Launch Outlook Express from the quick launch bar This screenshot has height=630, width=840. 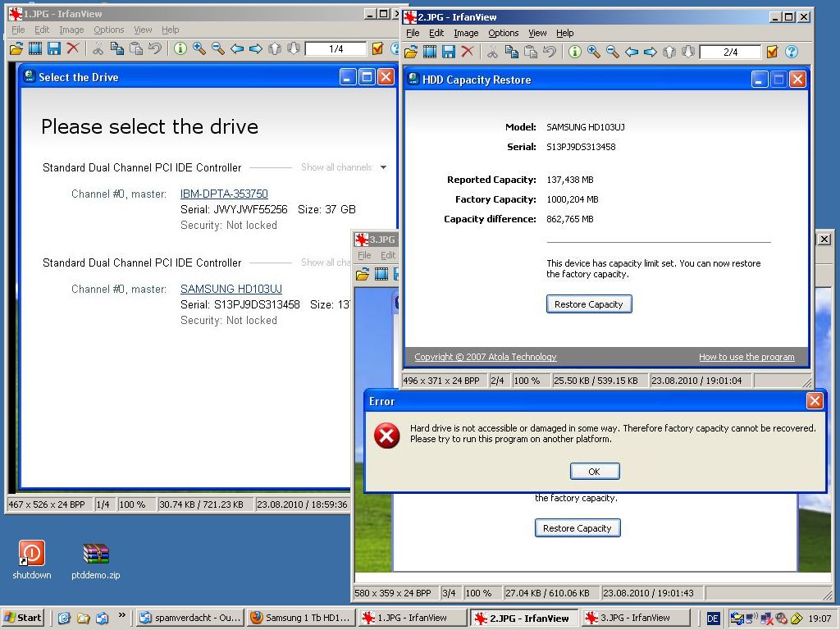point(102,618)
